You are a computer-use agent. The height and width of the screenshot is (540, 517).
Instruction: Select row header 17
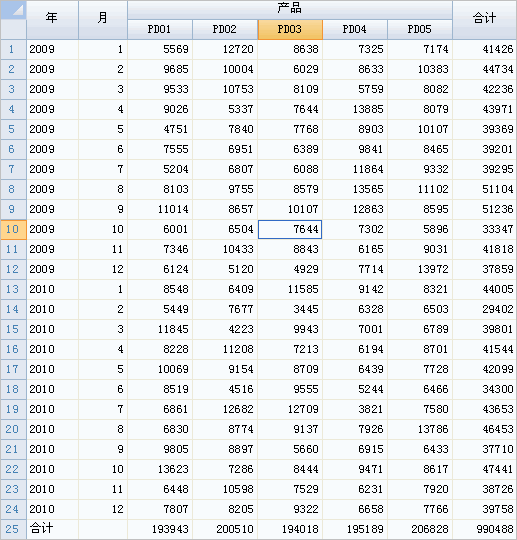13,369
